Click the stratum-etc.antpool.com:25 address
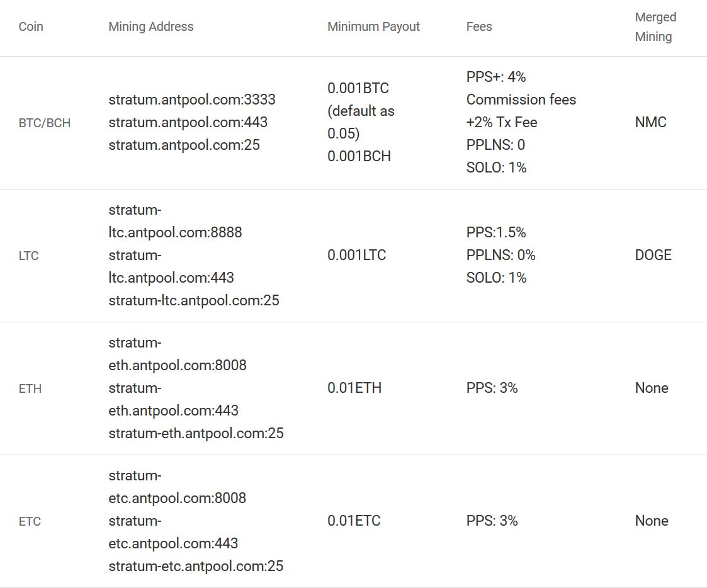 196,566
